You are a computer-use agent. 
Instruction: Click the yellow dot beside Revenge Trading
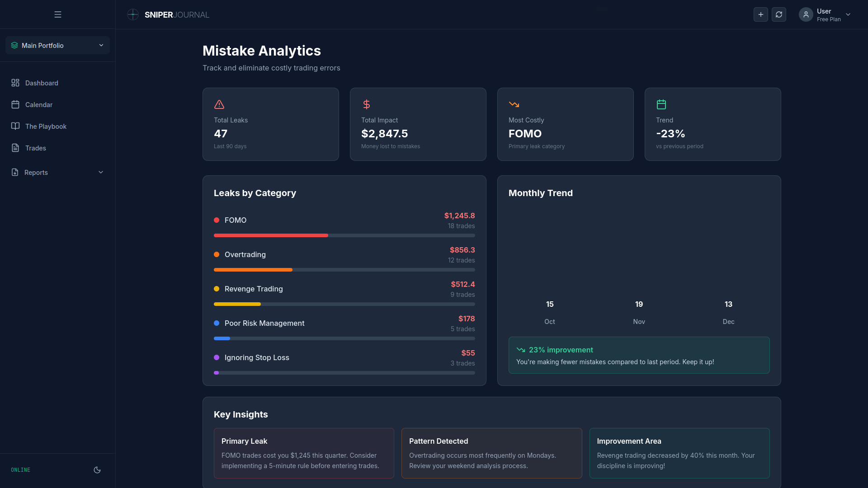click(217, 289)
